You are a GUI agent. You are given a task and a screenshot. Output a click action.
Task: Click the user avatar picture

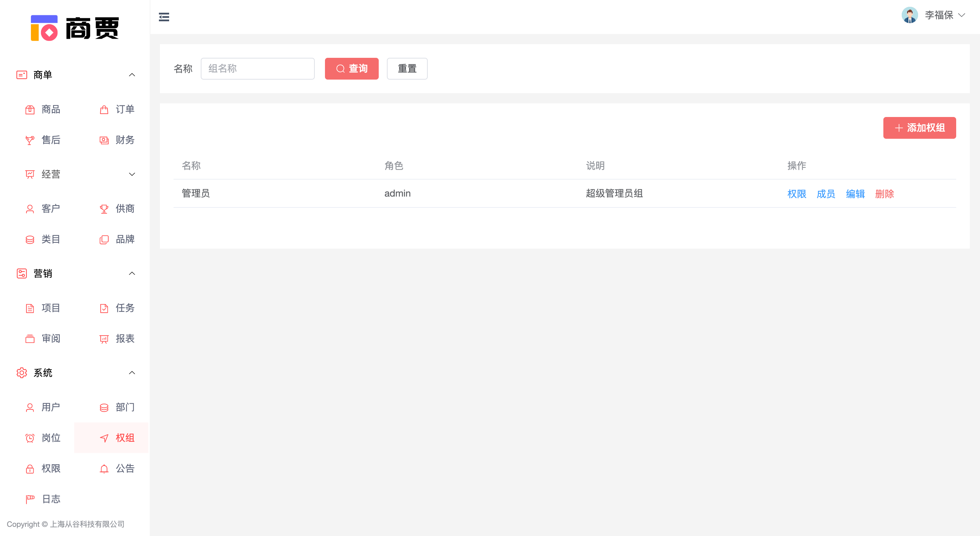tap(909, 15)
